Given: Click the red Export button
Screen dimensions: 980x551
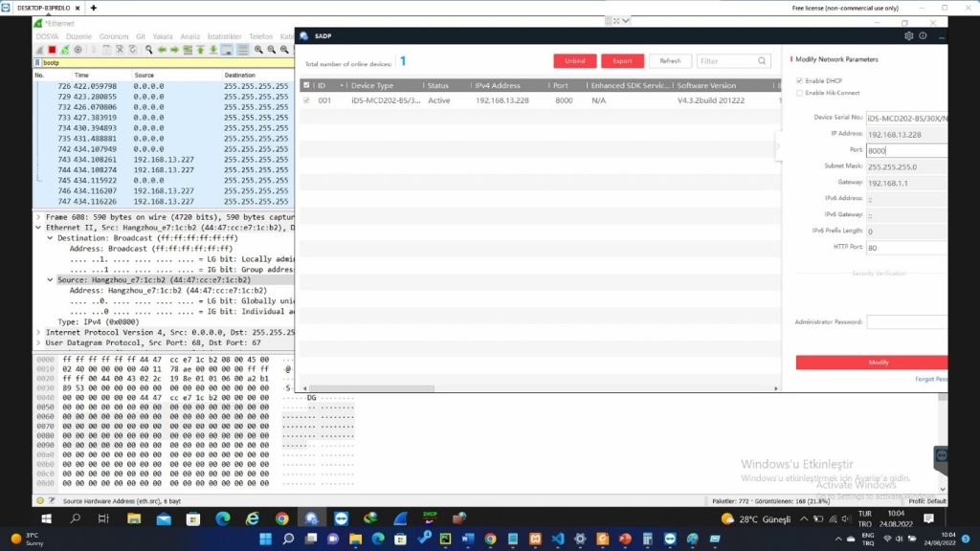Looking at the screenshot, I should click(622, 61).
